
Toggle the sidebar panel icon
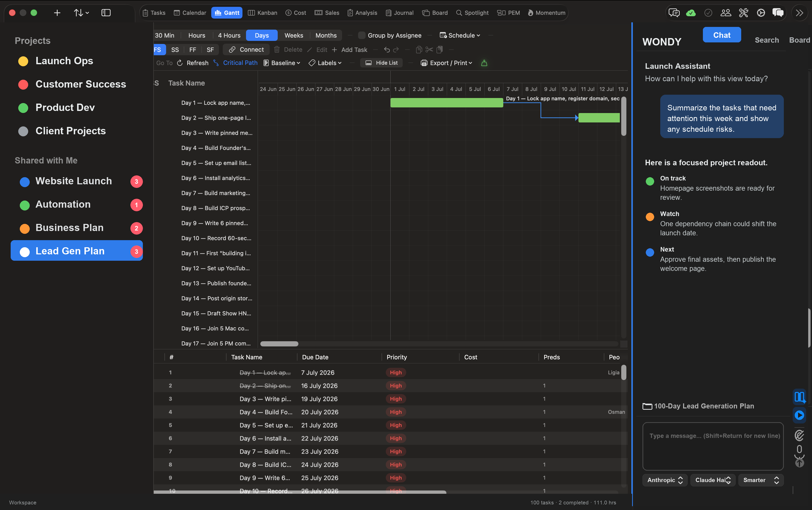click(x=106, y=13)
